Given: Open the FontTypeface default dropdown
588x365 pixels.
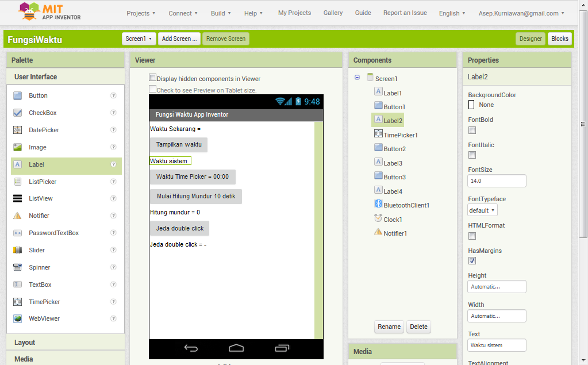Looking at the screenshot, I should [x=482, y=210].
